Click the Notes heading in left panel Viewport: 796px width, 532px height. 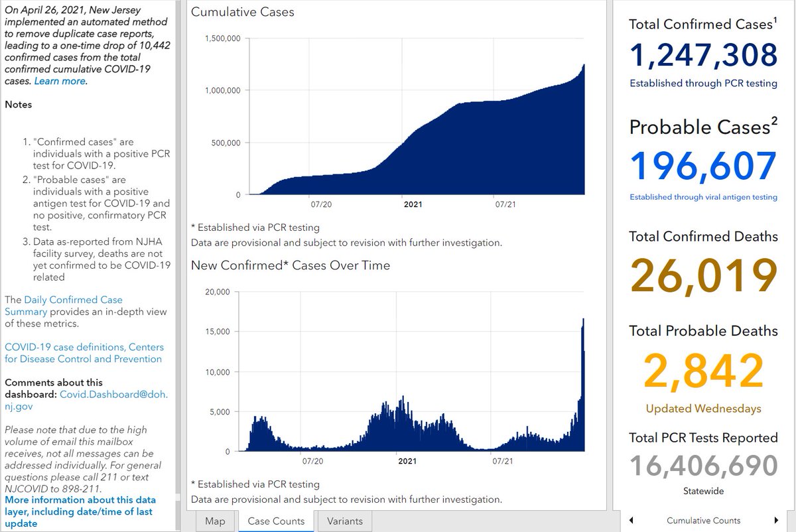tap(19, 104)
